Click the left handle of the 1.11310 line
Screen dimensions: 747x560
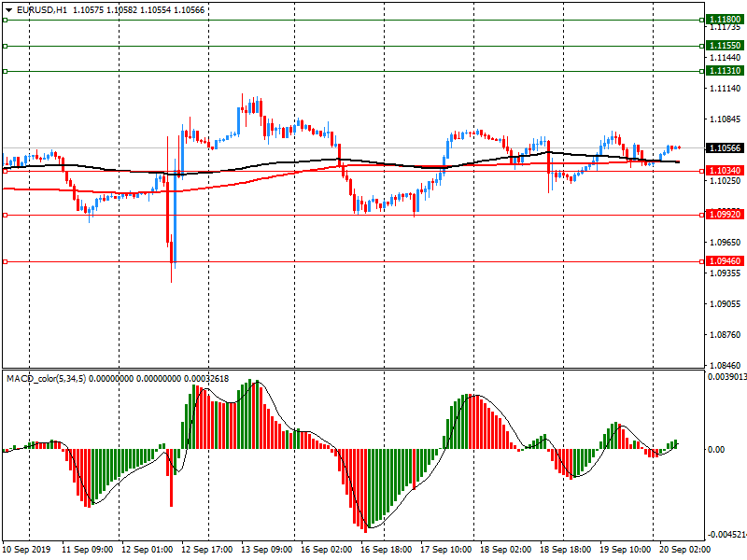point(6,72)
